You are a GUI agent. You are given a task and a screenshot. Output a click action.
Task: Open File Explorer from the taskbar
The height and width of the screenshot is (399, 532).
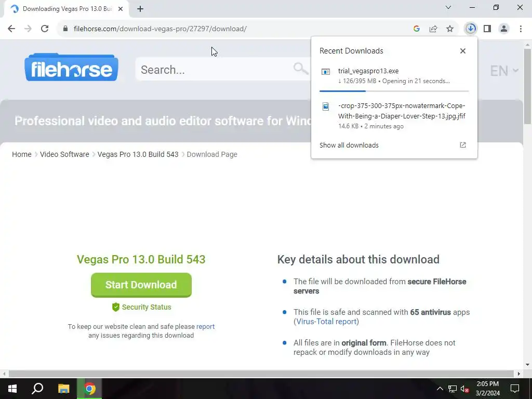(63, 389)
